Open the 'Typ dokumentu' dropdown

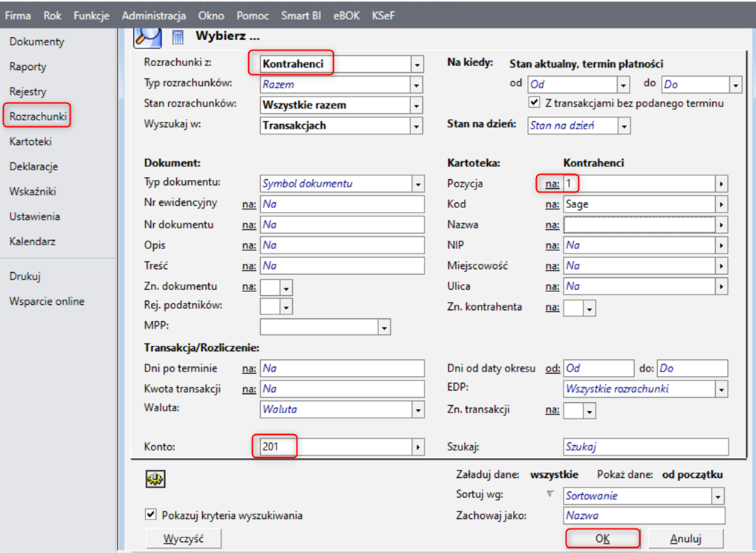click(x=418, y=184)
